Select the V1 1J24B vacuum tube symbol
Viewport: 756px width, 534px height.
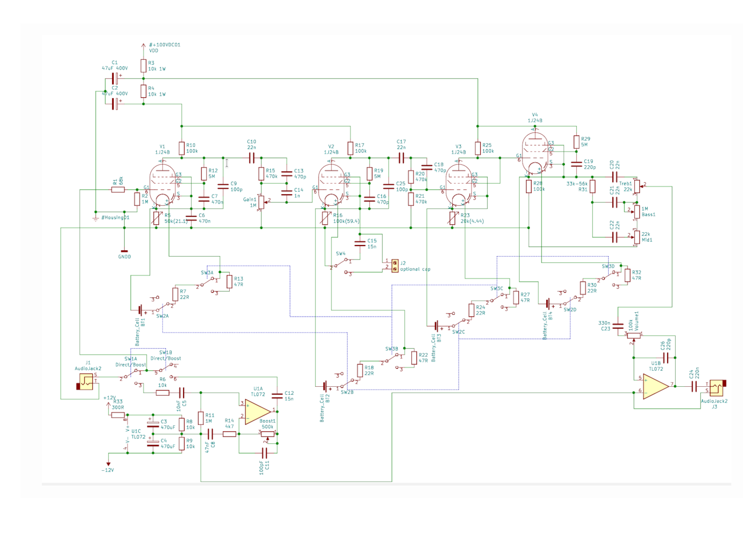pyautogui.click(x=163, y=185)
